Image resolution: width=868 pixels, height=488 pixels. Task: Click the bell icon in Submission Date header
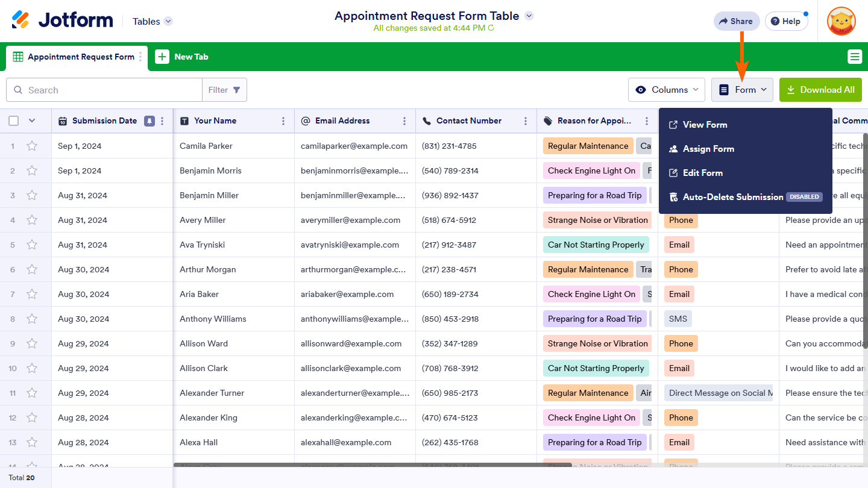pos(149,121)
